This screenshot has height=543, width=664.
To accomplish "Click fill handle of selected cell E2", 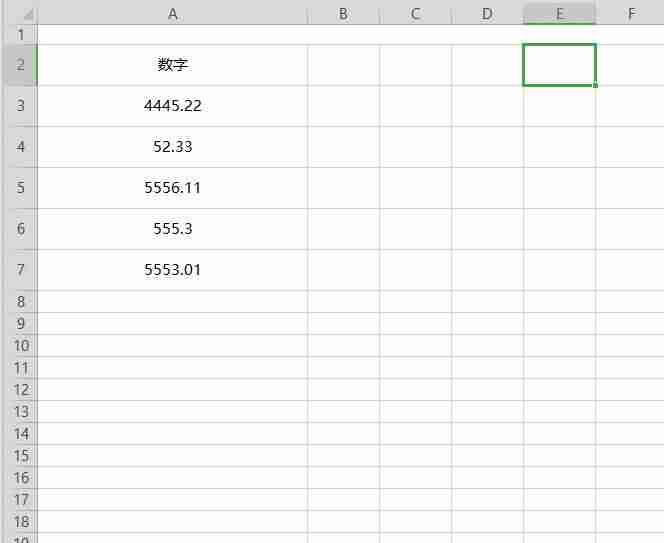I will [595, 85].
